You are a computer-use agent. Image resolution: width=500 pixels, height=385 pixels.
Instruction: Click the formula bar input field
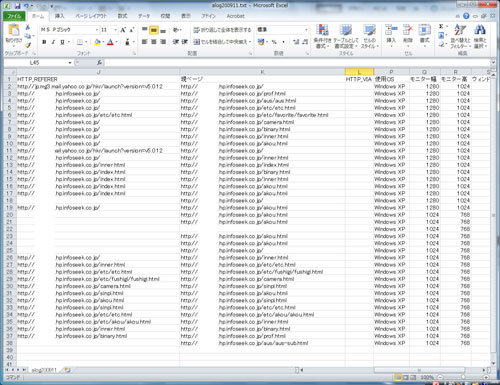tap(297, 62)
